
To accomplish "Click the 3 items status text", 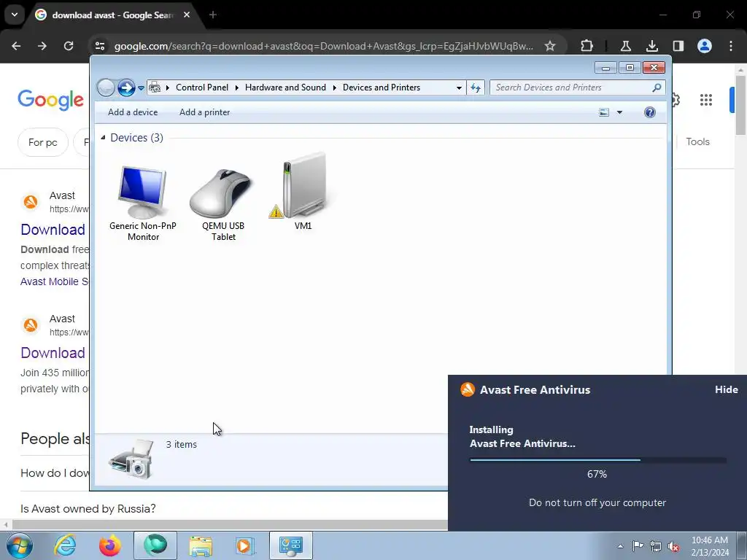I will (181, 444).
